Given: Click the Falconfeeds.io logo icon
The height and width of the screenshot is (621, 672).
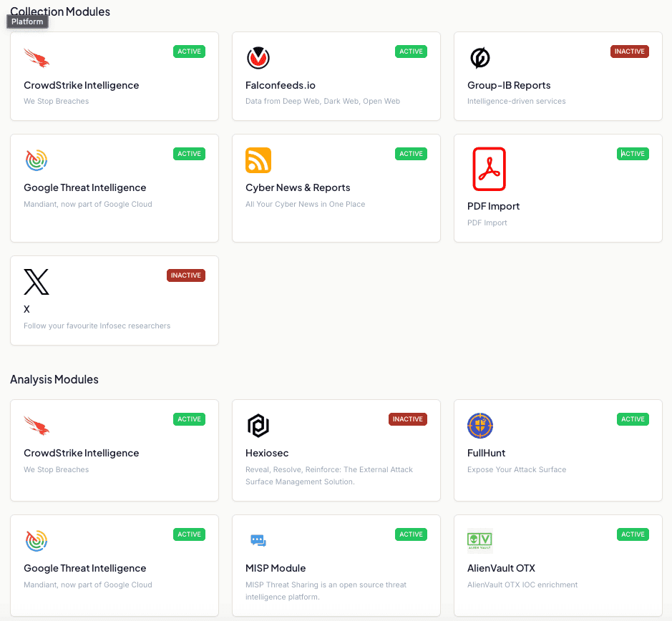Looking at the screenshot, I should [258, 58].
